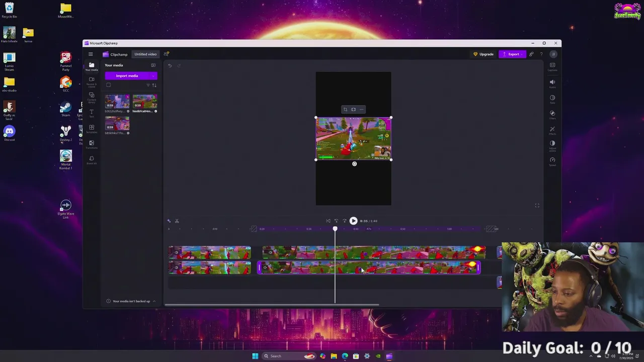Tick the select-all media checkbox
Screen dimensions: 644x362
coord(108,85)
